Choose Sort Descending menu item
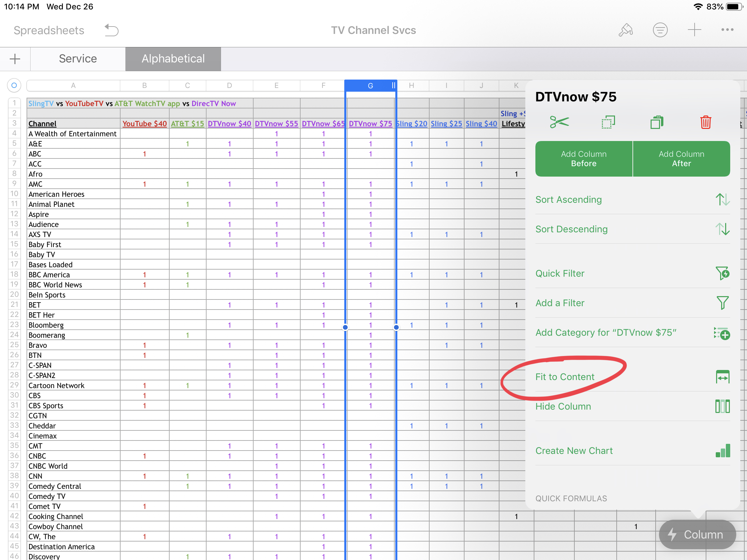The image size is (747, 560). pyautogui.click(x=632, y=229)
